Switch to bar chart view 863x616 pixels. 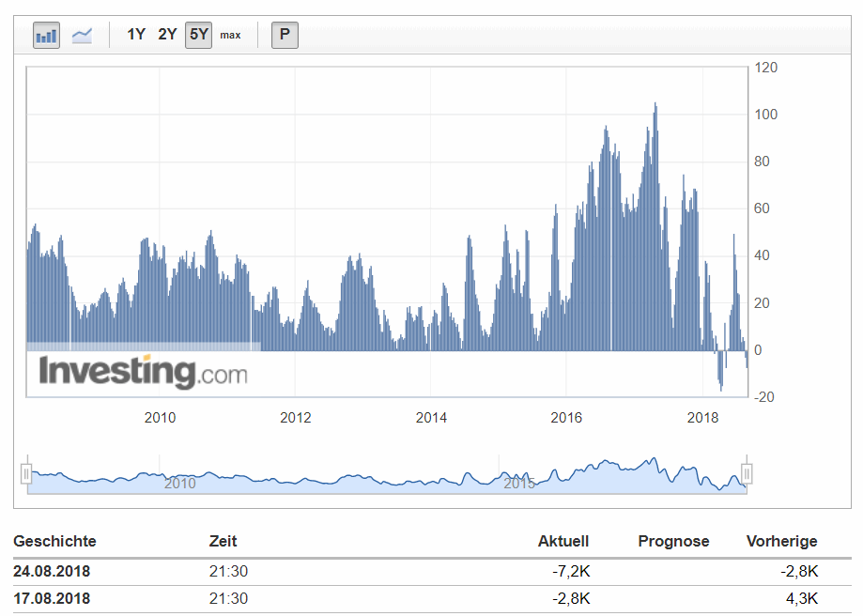pos(46,36)
